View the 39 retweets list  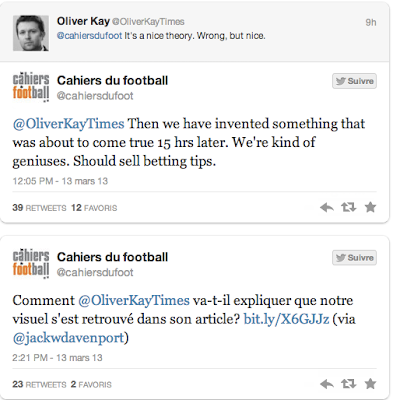tap(39, 208)
